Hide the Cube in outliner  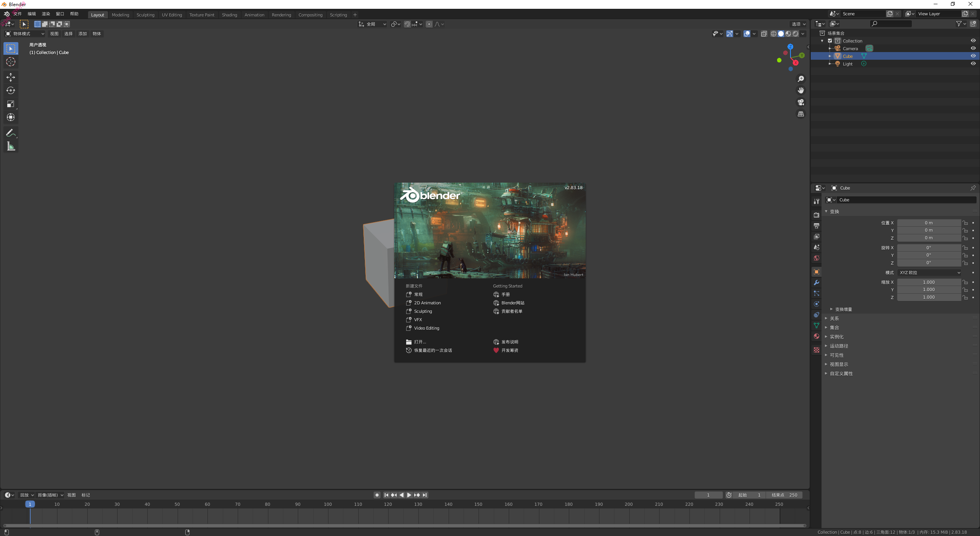pyautogui.click(x=973, y=56)
